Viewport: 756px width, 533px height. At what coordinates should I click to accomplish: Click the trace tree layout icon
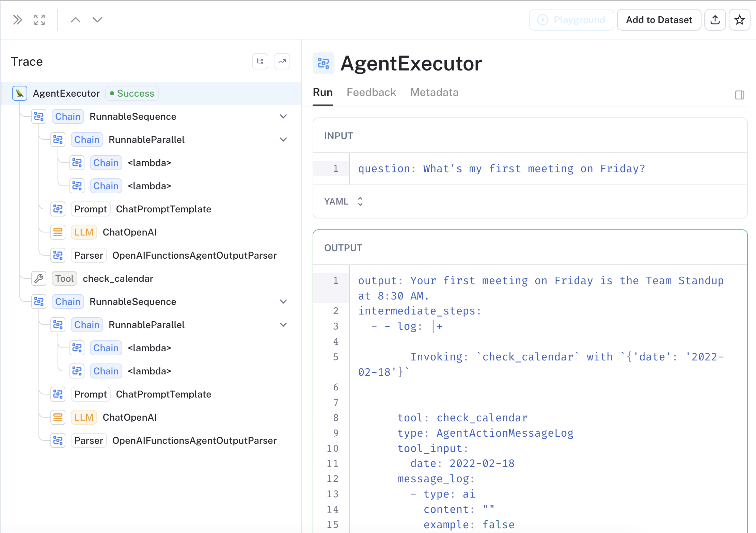(x=260, y=62)
